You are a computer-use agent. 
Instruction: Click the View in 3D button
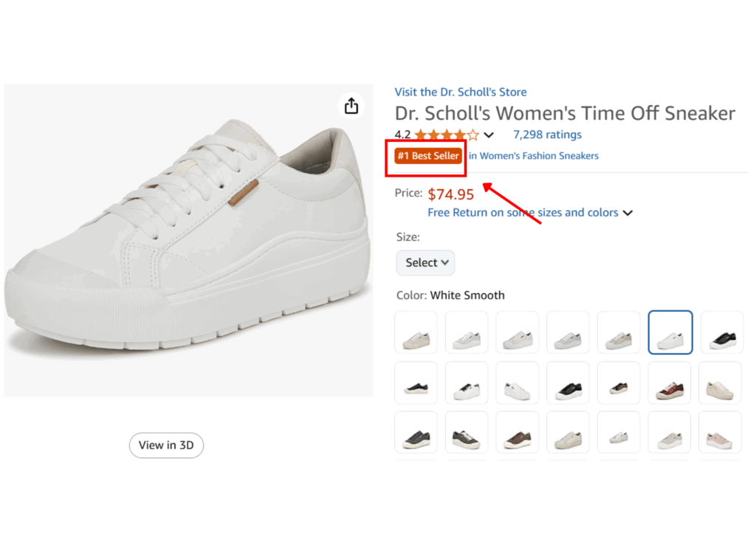click(x=166, y=445)
